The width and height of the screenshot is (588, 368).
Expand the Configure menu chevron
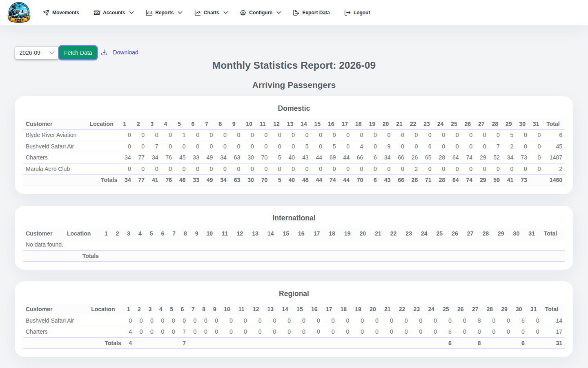point(279,13)
